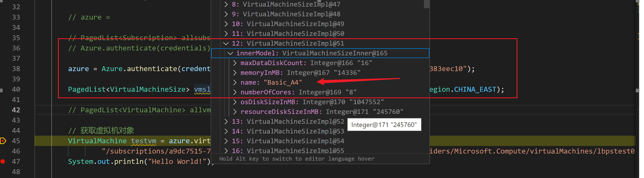Expand 11: VirtualMachineSizeImpl@50 chevron

226,34
